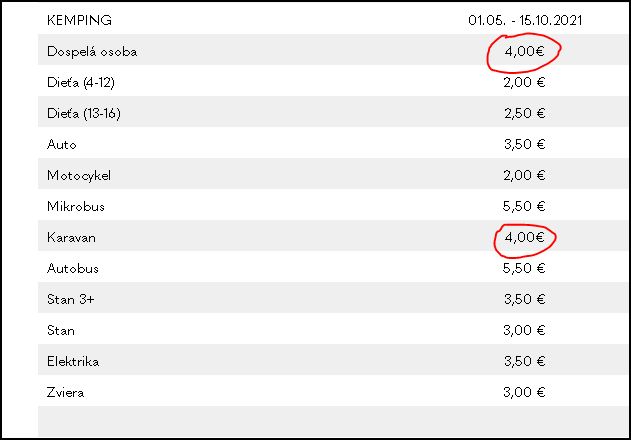Image resolution: width=631 pixels, height=440 pixels.
Task: Click the Elektrika row label
Action: click(x=73, y=362)
